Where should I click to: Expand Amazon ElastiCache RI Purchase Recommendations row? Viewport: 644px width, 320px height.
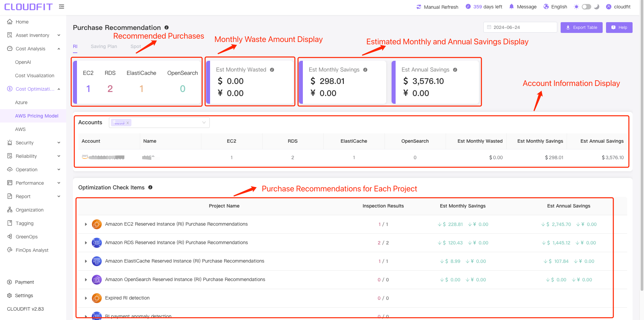pos(86,261)
